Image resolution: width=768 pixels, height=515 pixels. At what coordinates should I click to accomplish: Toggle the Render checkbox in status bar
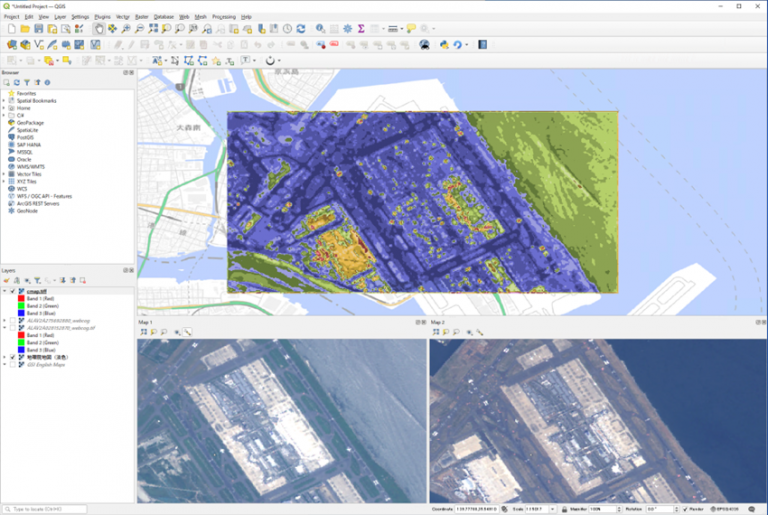tap(685, 509)
